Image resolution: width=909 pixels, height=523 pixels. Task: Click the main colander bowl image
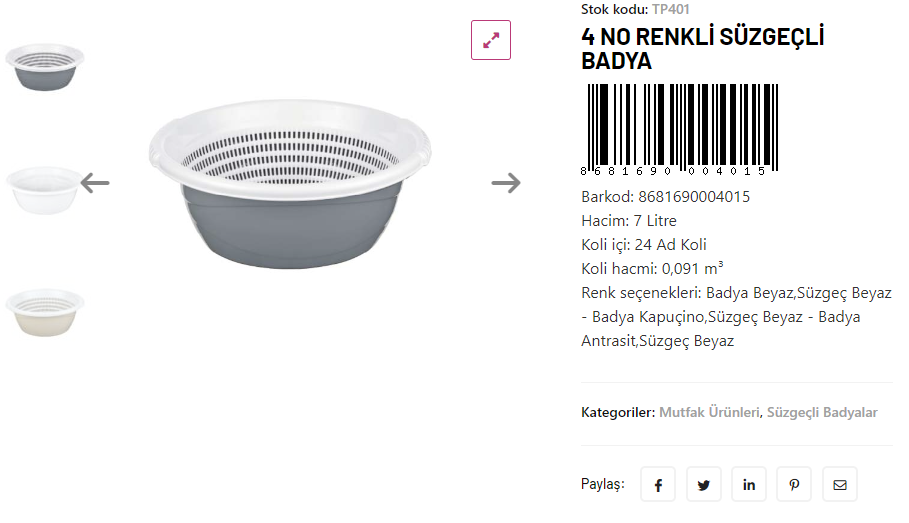[290, 185]
